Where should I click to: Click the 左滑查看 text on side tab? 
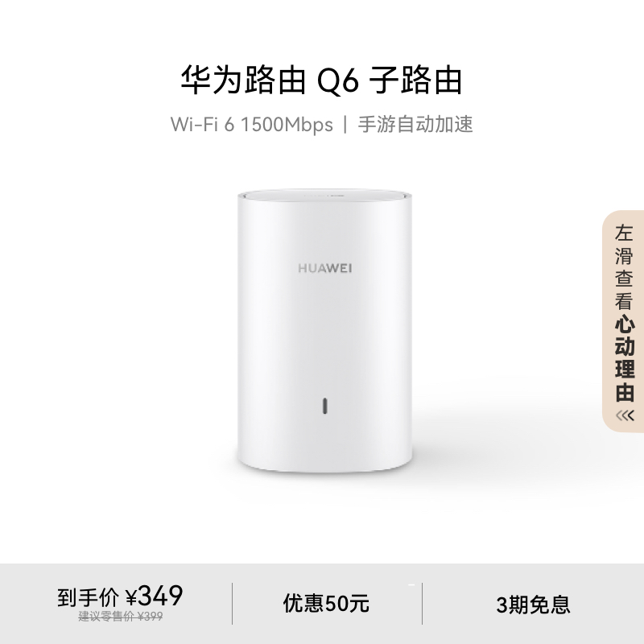[x=624, y=267]
